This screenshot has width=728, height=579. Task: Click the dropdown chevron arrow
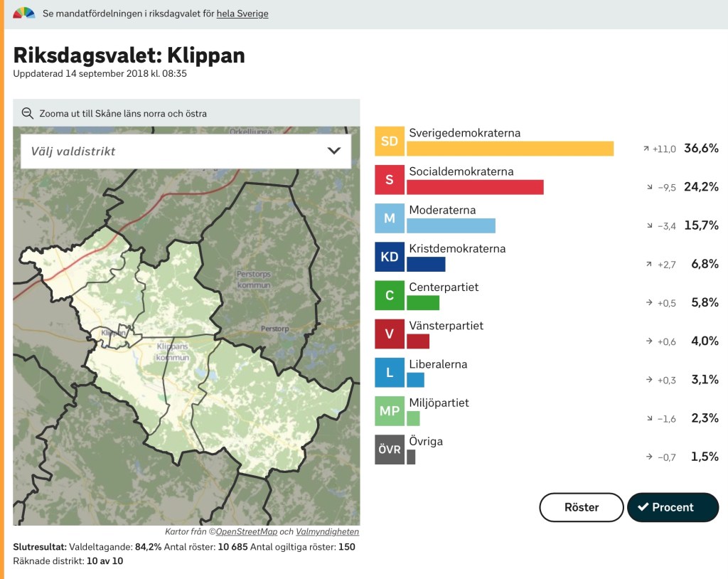pos(333,151)
